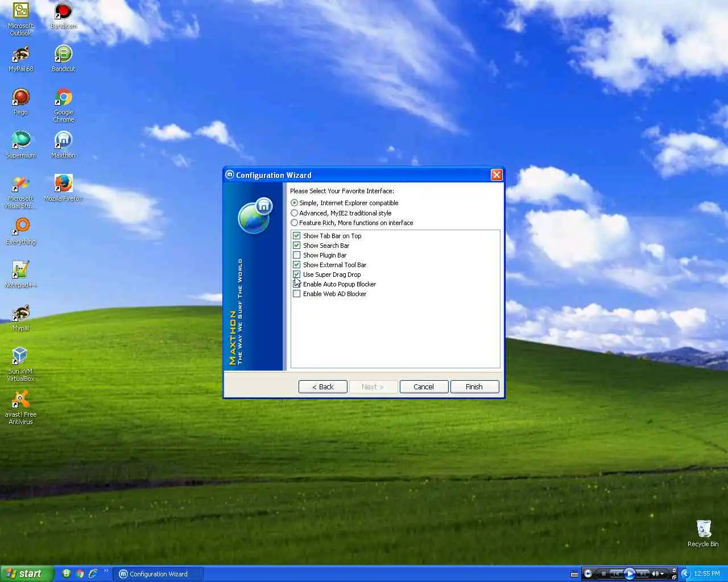This screenshot has width=728, height=582.
Task: Choose Feature Rich interface option
Action: coord(351,223)
